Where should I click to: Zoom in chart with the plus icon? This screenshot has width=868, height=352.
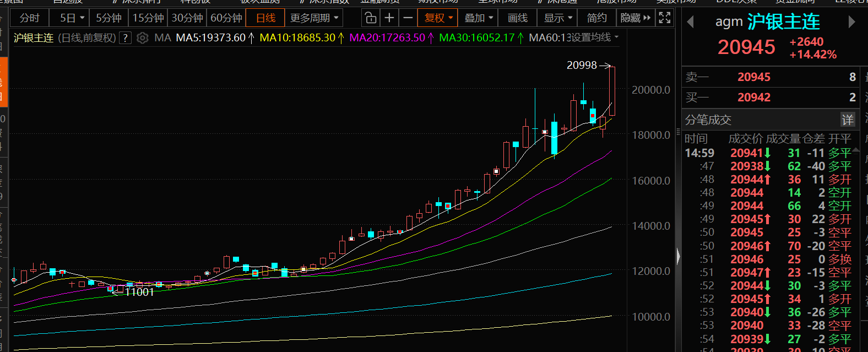(x=389, y=18)
